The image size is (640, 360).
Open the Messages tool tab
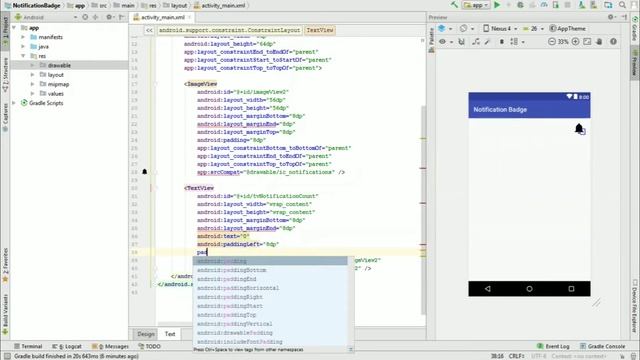[x=110, y=346]
